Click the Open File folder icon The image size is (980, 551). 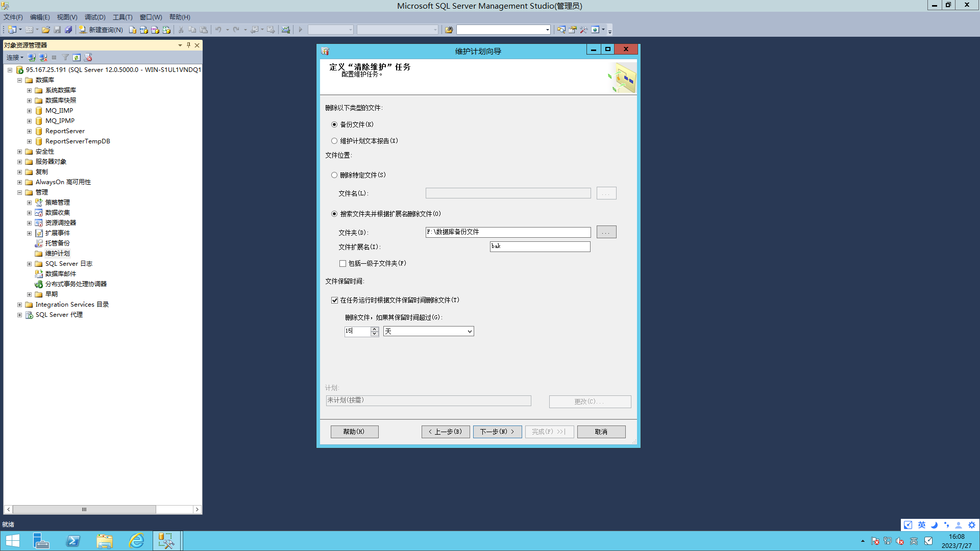pos(46,30)
